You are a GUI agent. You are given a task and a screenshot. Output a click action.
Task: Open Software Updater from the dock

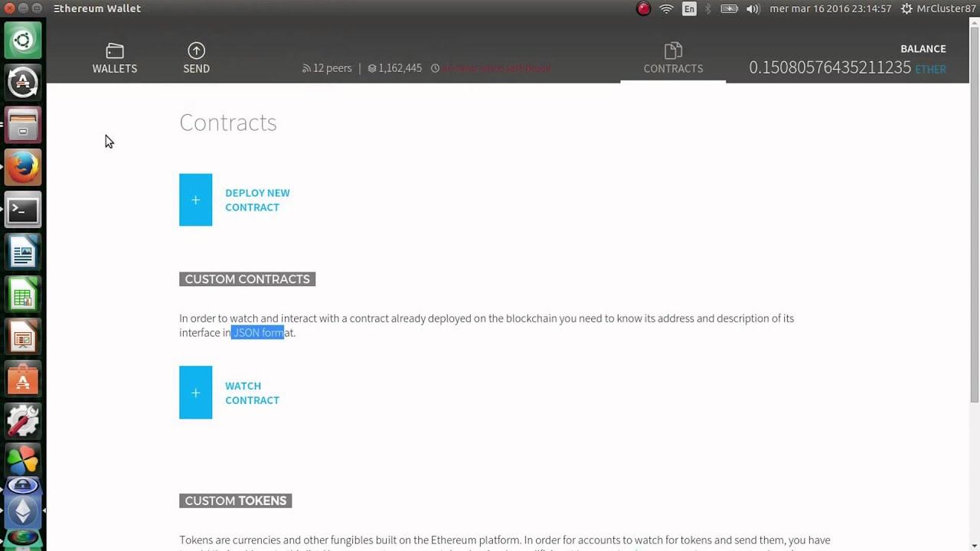click(23, 82)
